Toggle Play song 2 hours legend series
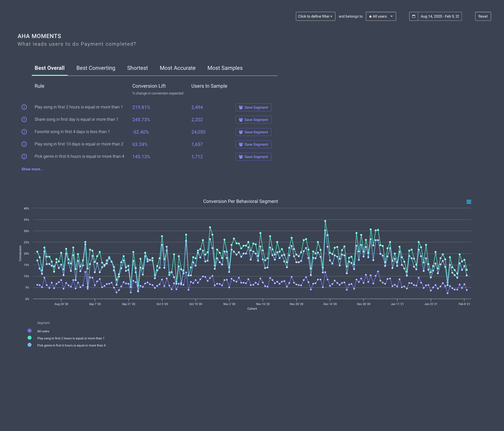Image resolution: width=504 pixels, height=431 pixels. (x=71, y=338)
